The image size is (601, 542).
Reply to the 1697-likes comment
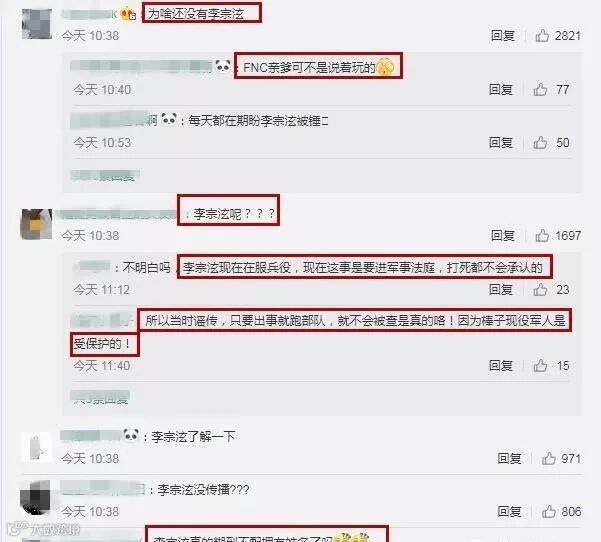(502, 235)
